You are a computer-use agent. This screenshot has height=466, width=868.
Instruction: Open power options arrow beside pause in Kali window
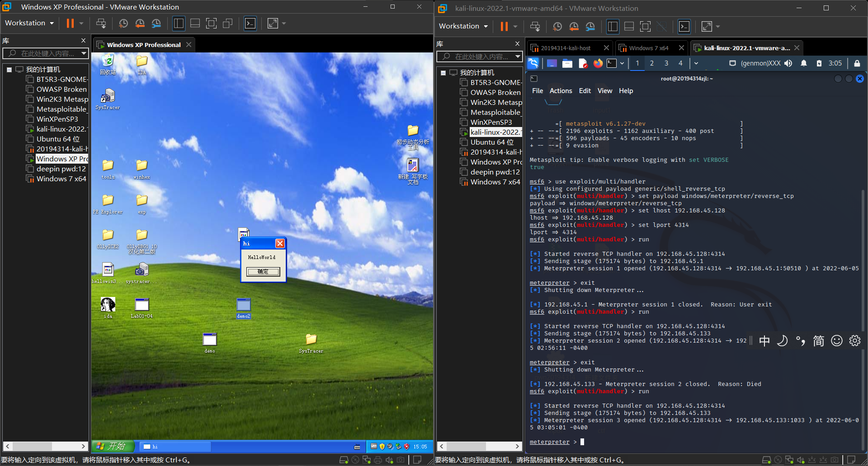click(515, 26)
